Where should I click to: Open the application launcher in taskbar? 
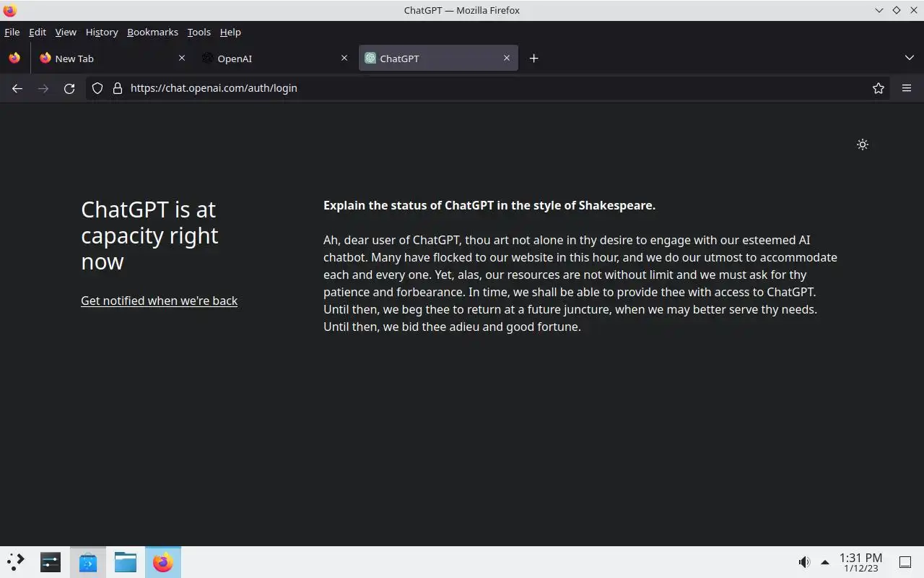click(16, 561)
